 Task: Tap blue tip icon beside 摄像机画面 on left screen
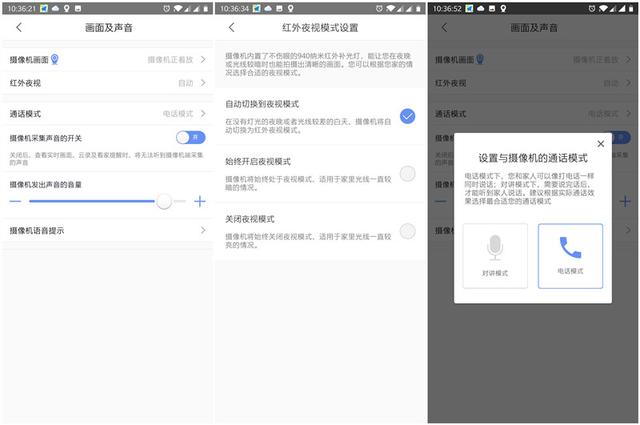coord(54,59)
